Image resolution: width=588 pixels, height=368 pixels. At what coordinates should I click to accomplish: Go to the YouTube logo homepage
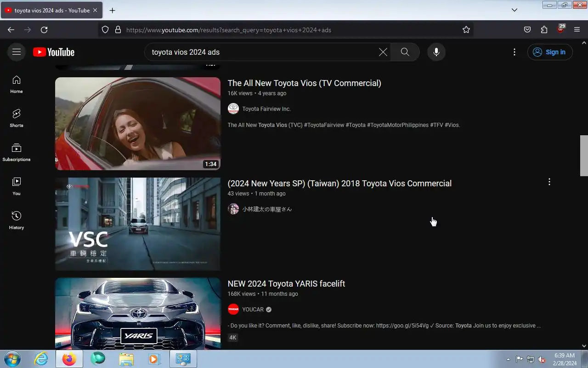coord(54,52)
